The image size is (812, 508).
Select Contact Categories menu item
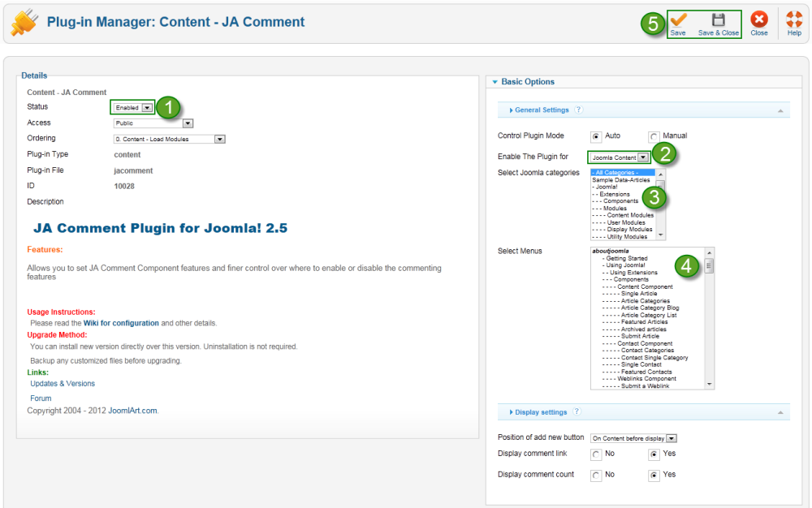pyautogui.click(x=638, y=351)
